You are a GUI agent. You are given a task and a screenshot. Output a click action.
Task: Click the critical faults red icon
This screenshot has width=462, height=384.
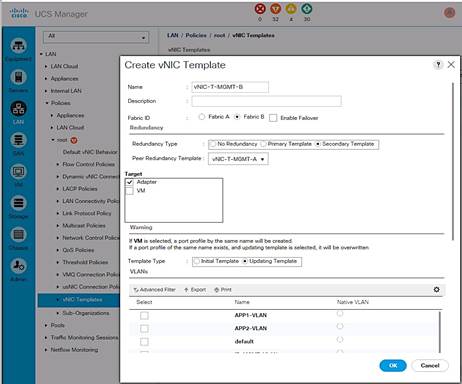[x=260, y=9]
